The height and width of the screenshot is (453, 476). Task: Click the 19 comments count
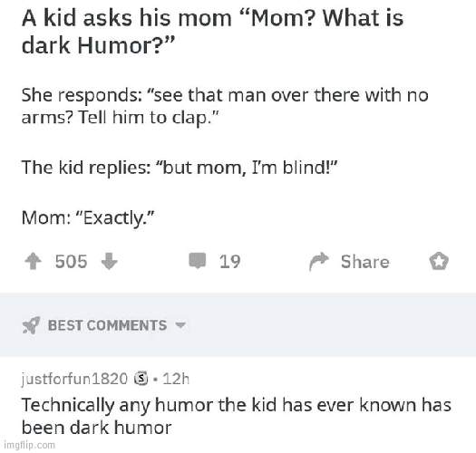click(229, 262)
